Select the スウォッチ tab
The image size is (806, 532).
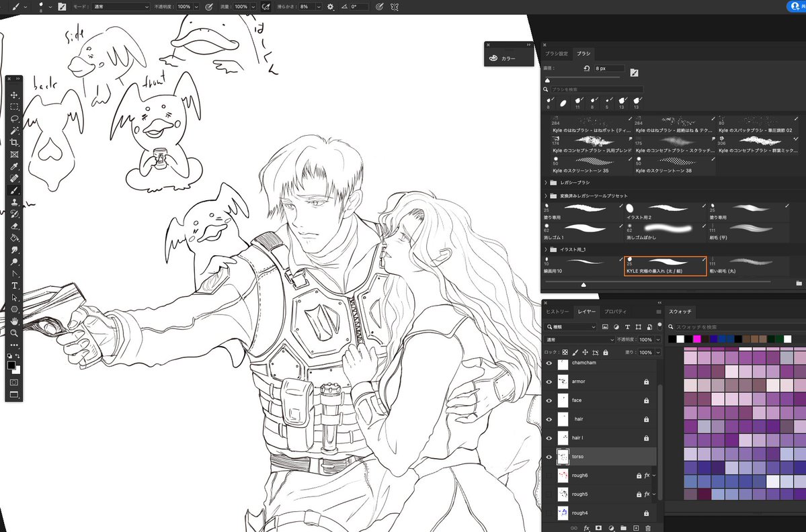pyautogui.click(x=680, y=312)
